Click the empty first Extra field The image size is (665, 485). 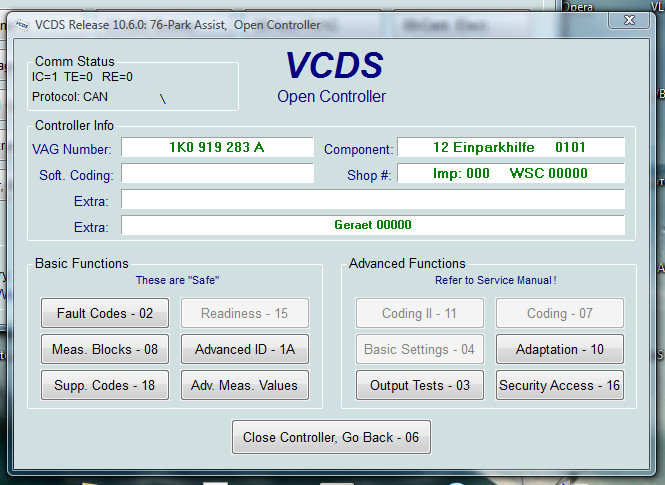point(373,199)
